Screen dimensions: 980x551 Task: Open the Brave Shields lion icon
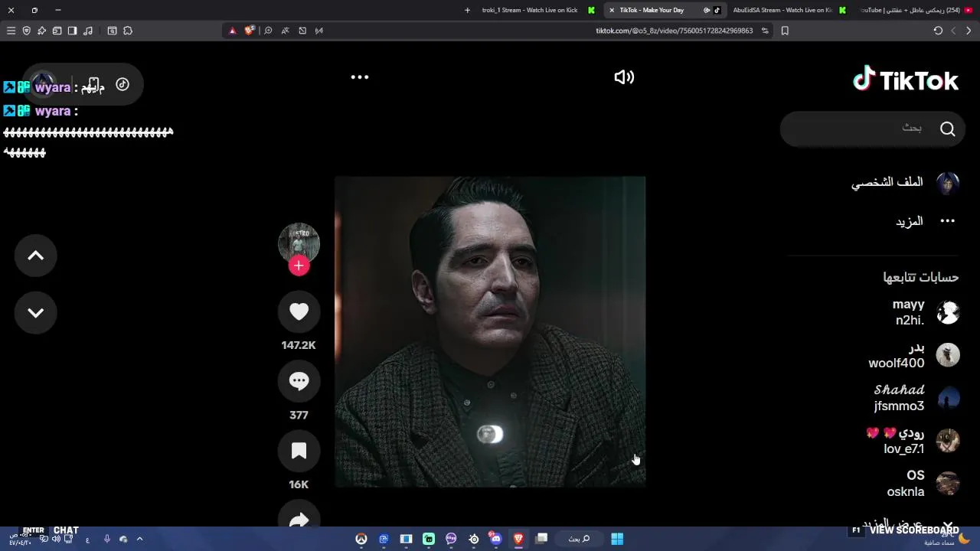click(250, 31)
